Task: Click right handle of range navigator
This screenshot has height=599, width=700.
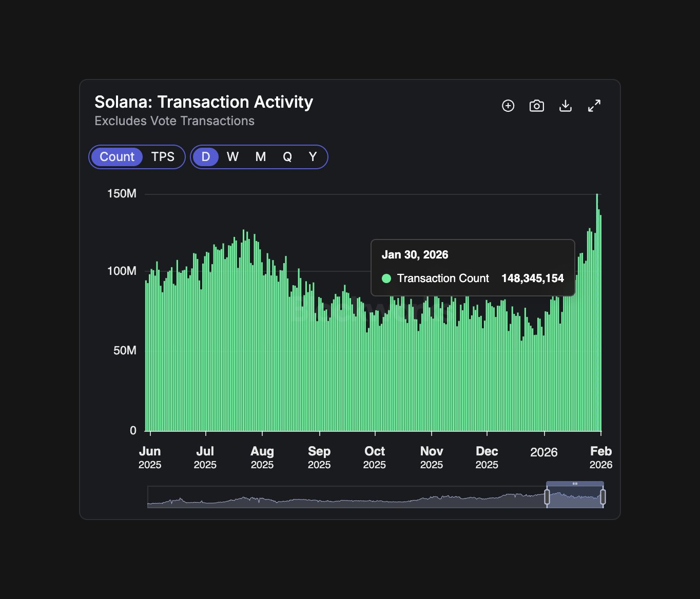Action: tap(603, 496)
